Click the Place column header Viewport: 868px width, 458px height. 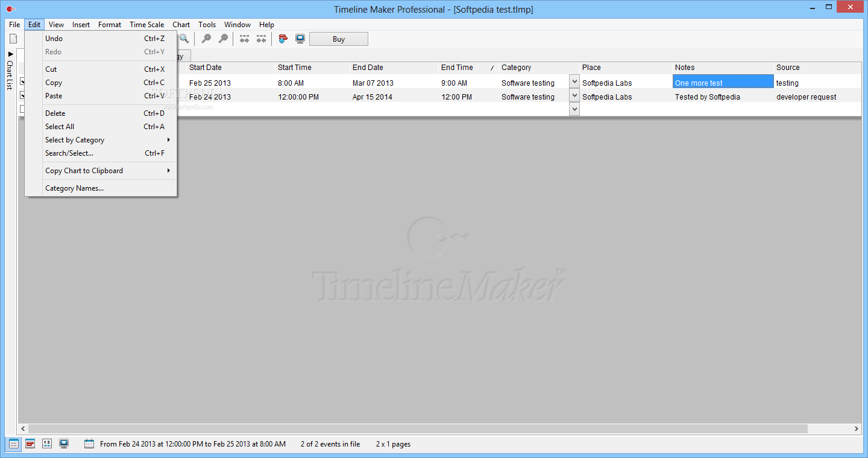(x=625, y=68)
